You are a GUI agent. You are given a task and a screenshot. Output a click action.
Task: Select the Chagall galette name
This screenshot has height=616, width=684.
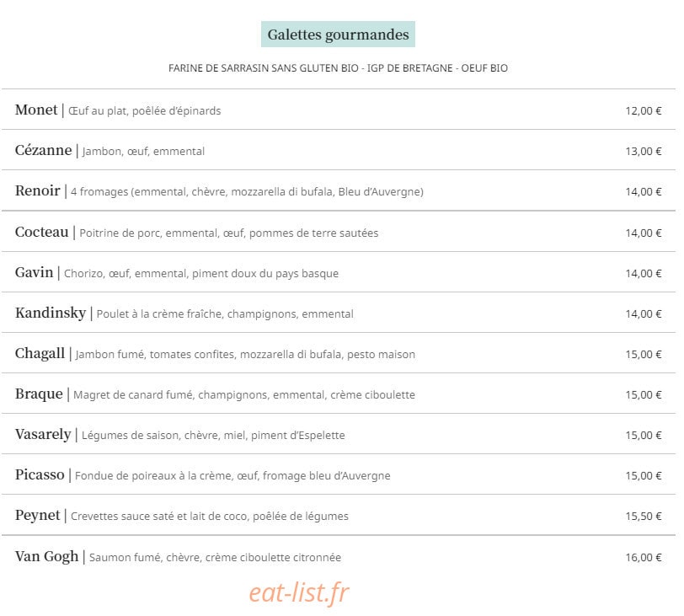(x=40, y=353)
